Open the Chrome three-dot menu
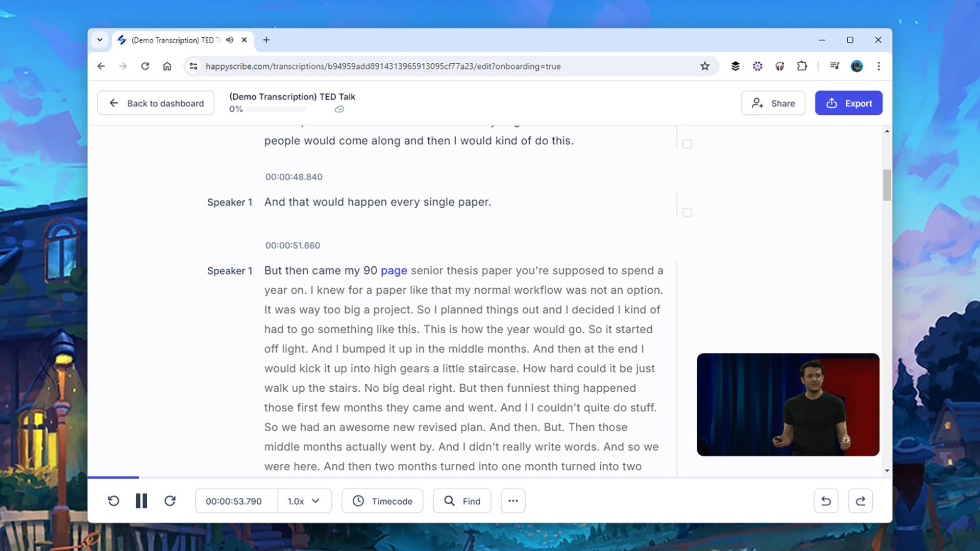 point(878,66)
